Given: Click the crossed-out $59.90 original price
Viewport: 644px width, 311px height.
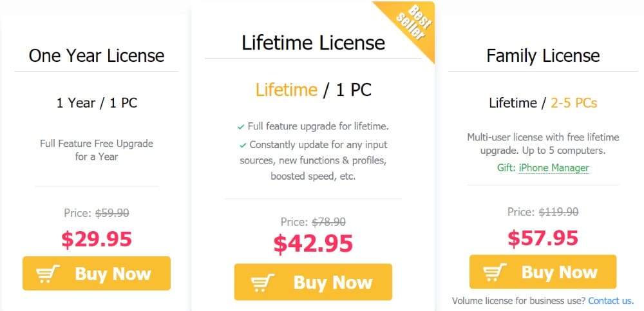Looking at the screenshot, I should (113, 212).
